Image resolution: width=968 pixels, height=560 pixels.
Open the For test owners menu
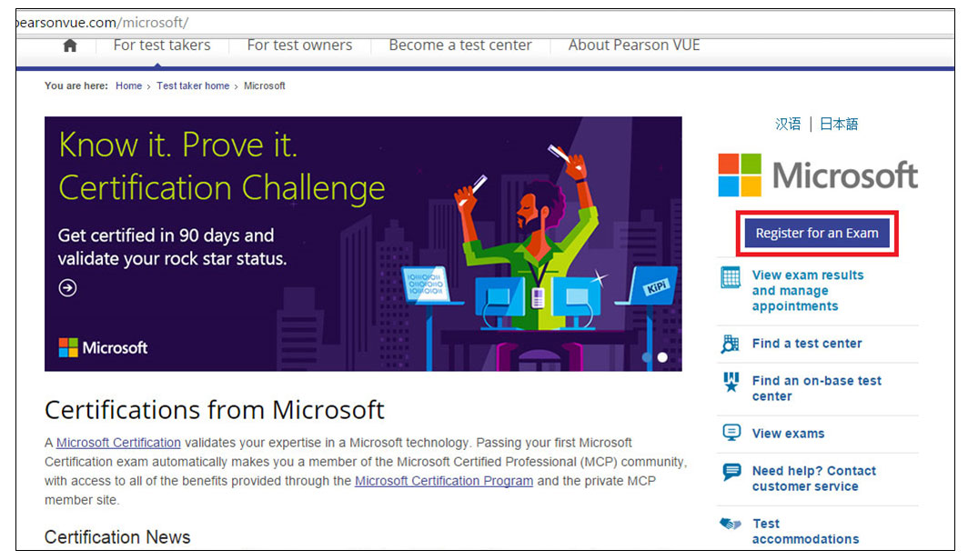[299, 45]
